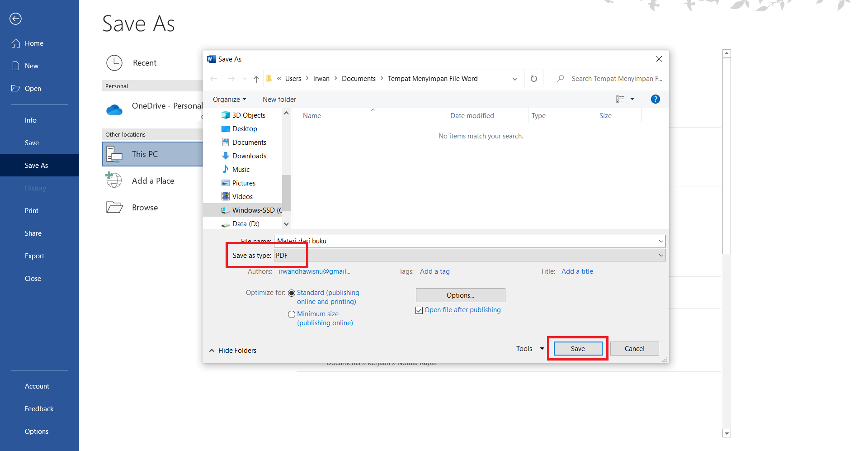Screen dimensions: 868x451
Task: Select Standard publishing optimize option
Action: [x=292, y=293]
